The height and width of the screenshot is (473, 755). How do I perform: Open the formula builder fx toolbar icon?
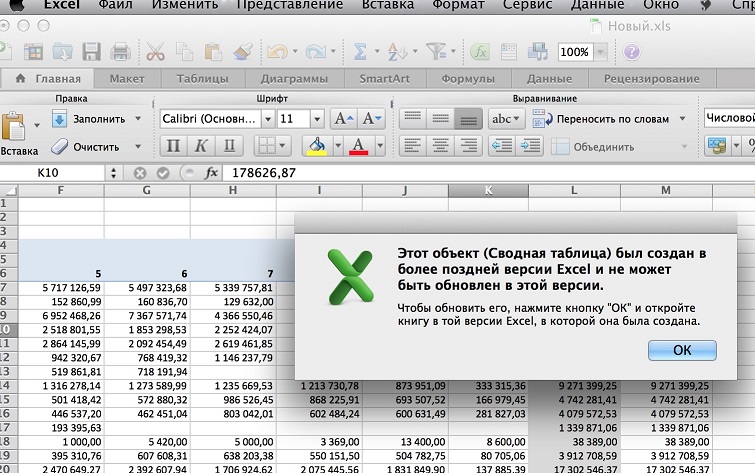pos(480,52)
